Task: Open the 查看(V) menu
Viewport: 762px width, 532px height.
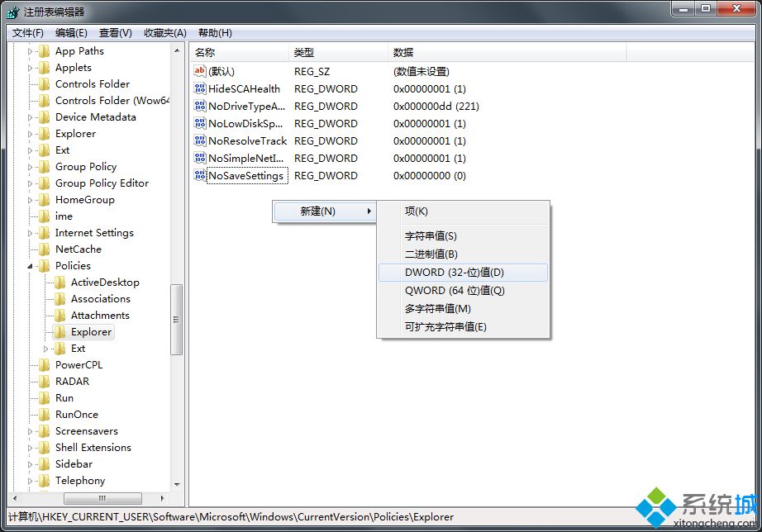Action: click(x=116, y=32)
